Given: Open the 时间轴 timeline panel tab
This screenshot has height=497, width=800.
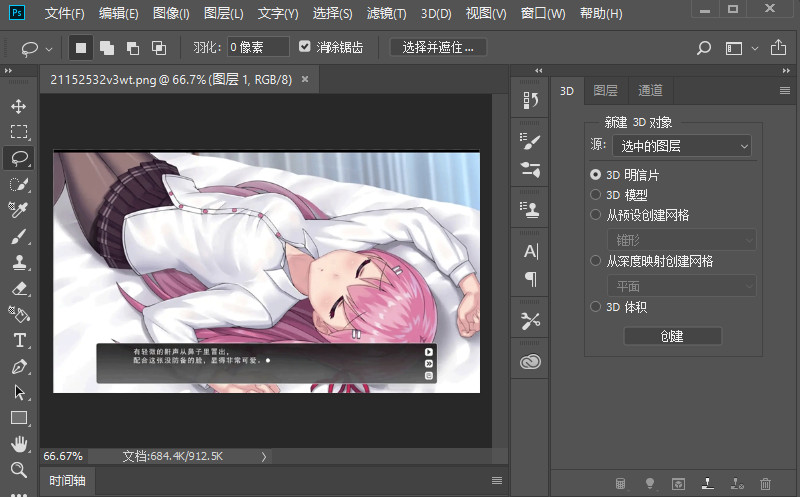Looking at the screenshot, I should [67, 480].
